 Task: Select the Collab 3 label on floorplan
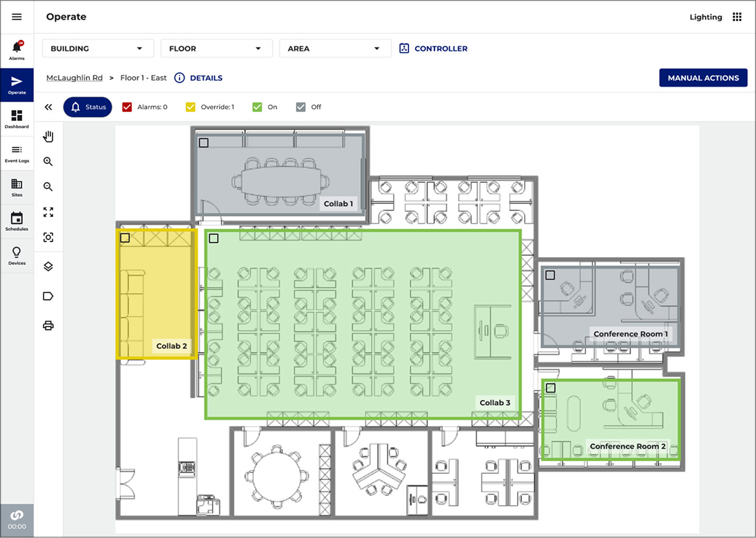pyautogui.click(x=495, y=403)
